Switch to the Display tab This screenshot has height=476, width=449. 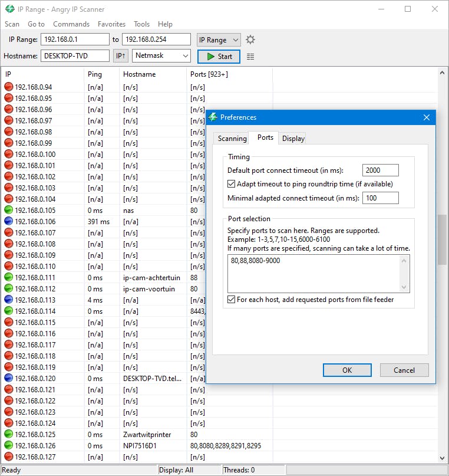(x=293, y=139)
